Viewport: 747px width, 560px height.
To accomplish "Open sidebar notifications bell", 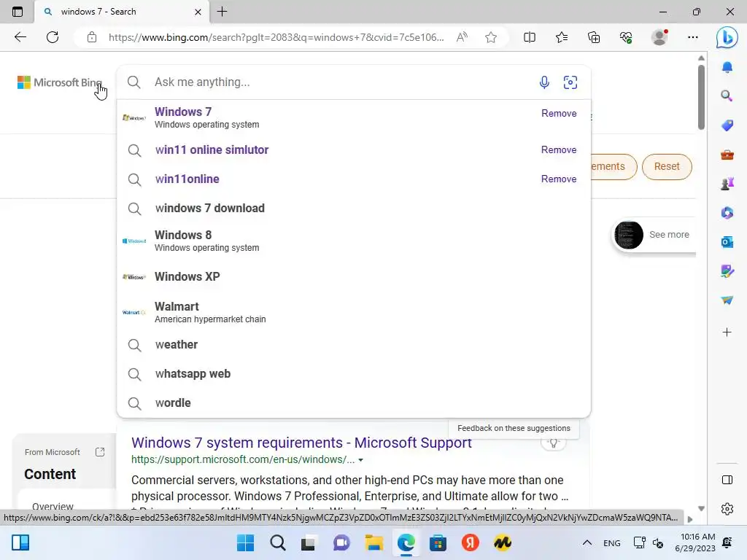I will pyautogui.click(x=727, y=67).
